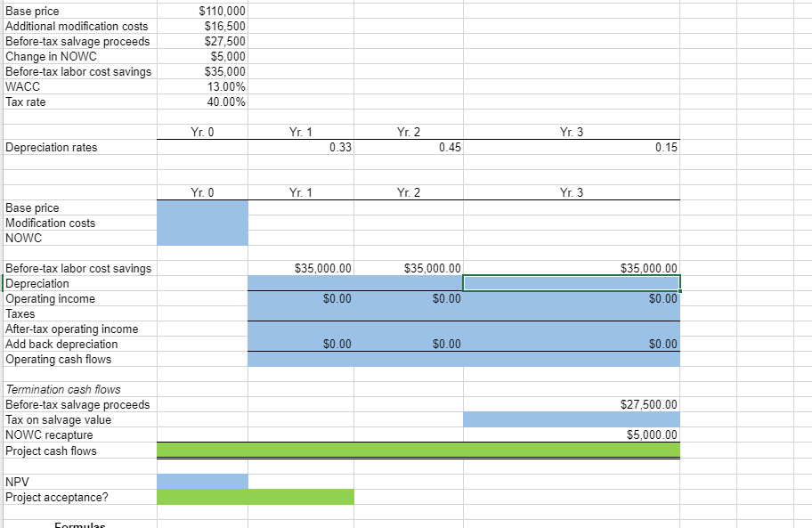Viewport: 812px width, 528px height.
Task: Click the $5,000 Change in NOWC value
Action: click(202, 56)
